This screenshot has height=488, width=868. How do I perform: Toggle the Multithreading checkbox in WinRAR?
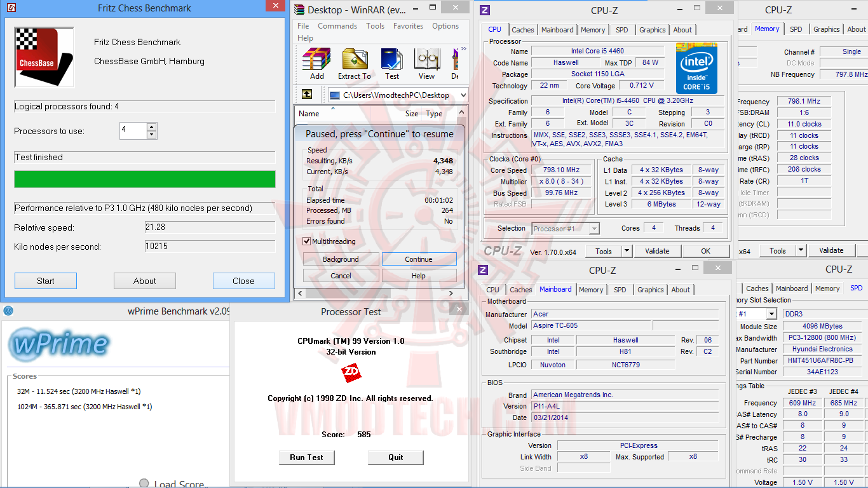point(307,241)
